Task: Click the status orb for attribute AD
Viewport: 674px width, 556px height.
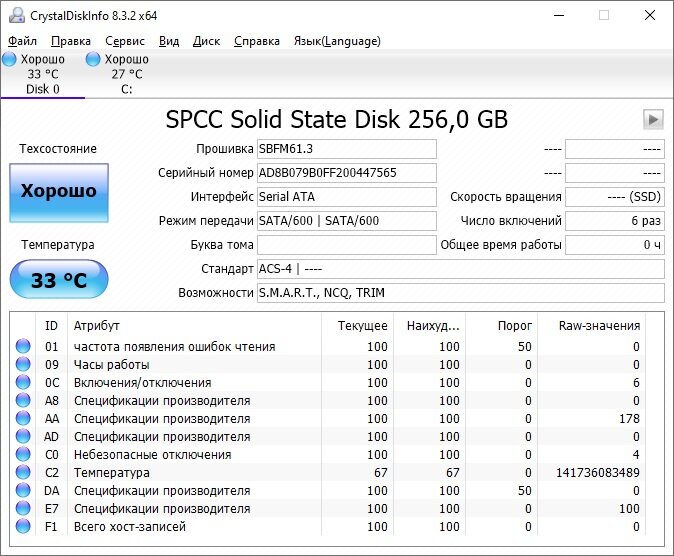Action: [23, 436]
